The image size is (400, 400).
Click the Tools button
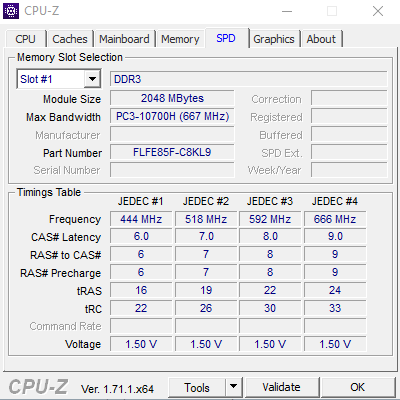click(197, 388)
